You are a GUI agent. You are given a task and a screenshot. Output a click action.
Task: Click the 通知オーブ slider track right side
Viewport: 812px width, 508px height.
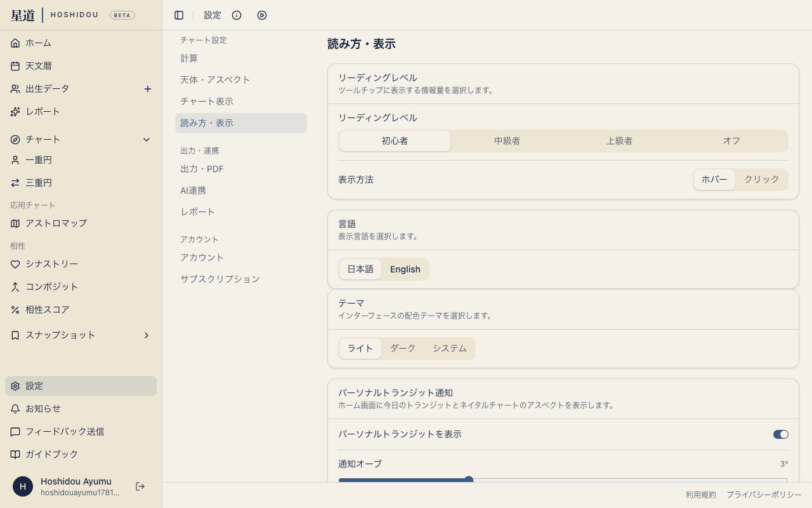(x=631, y=480)
